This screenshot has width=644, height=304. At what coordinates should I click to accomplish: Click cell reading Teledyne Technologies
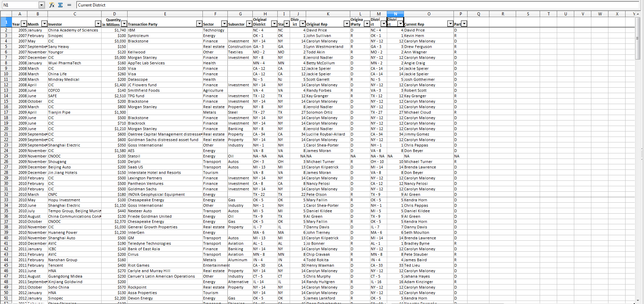tap(165, 243)
